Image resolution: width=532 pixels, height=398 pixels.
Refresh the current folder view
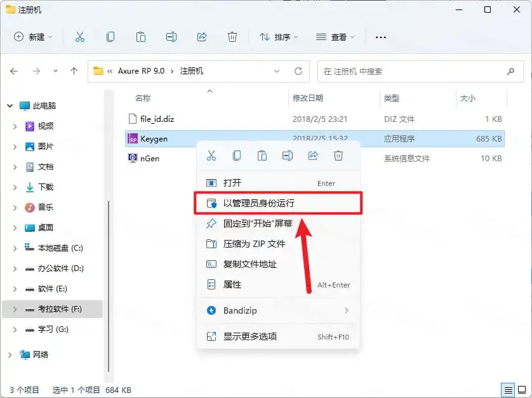click(x=298, y=71)
